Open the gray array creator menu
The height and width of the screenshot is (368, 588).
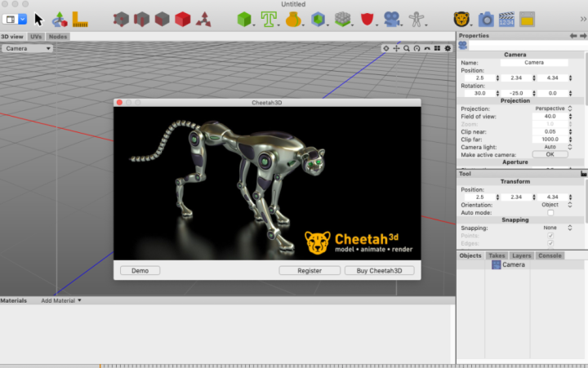(x=342, y=19)
